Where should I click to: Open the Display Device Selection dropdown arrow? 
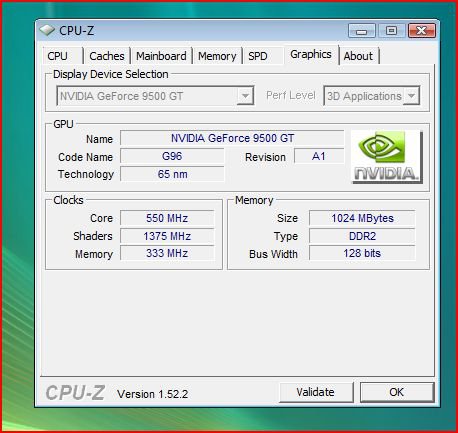245,96
